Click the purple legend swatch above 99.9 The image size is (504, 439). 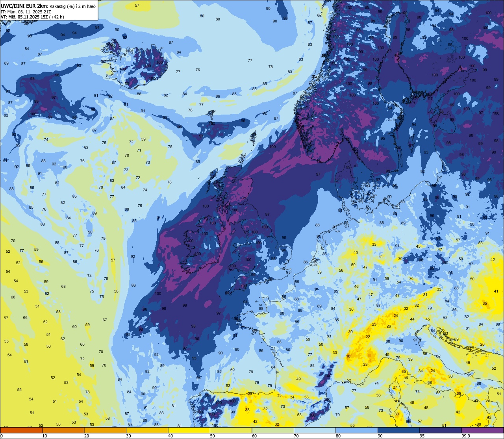[483, 430]
